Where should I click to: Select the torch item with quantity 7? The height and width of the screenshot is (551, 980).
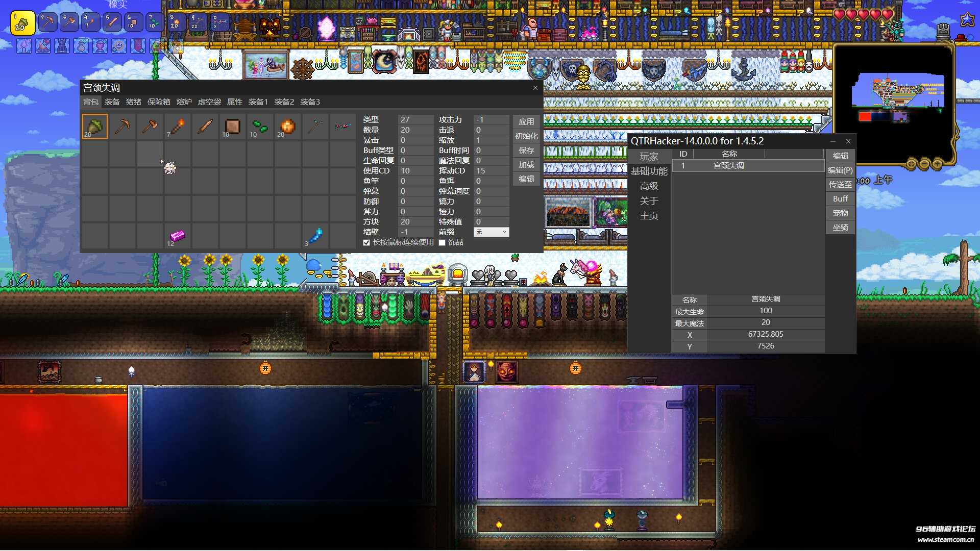pyautogui.click(x=177, y=126)
